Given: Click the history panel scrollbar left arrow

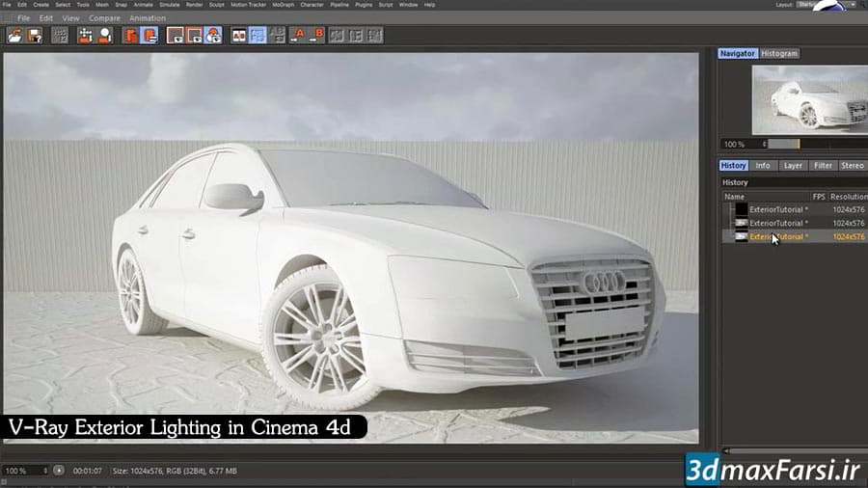Looking at the screenshot, I should [727, 451].
